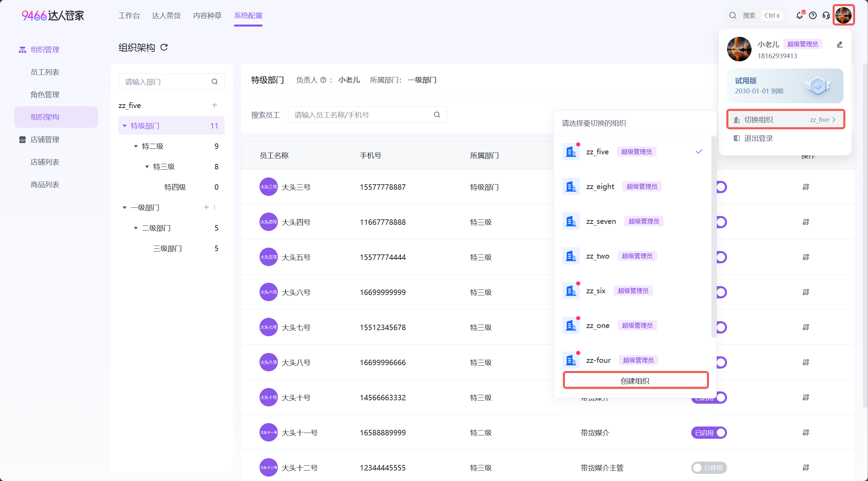The height and width of the screenshot is (481, 868).
Task: Click the plus icon beside 一级部门
Action: click(x=206, y=207)
